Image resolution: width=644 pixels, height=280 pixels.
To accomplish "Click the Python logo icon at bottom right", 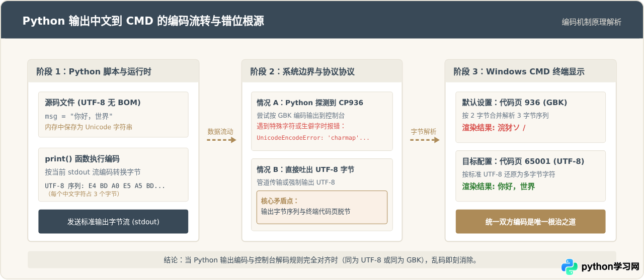I will coord(570,267).
